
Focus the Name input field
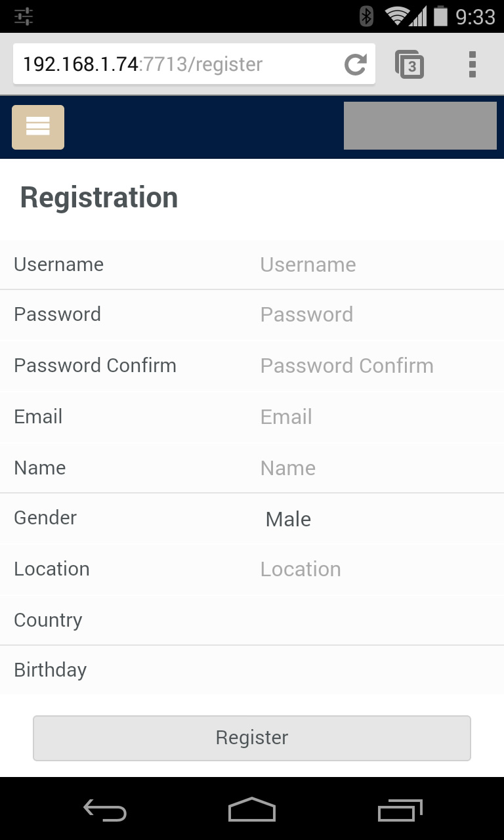click(374, 468)
